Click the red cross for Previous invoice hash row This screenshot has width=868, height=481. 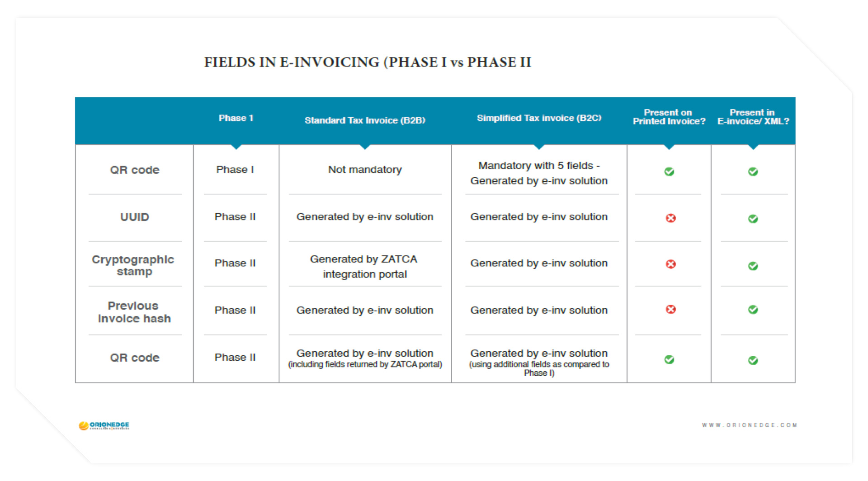click(670, 309)
